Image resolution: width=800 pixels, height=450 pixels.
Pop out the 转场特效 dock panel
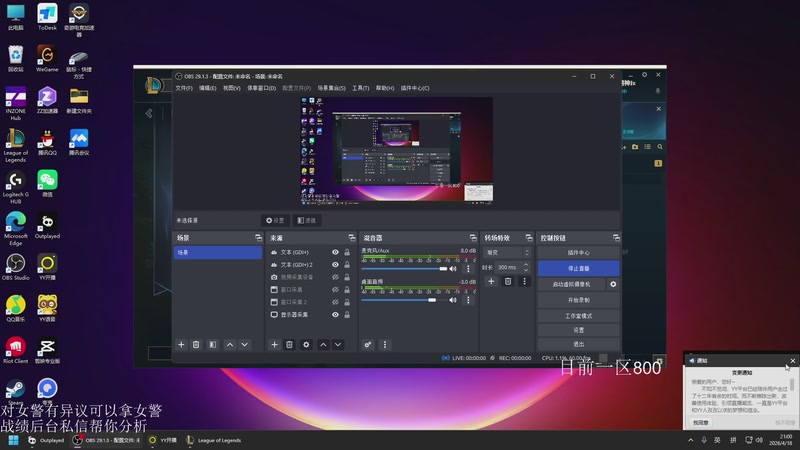click(x=529, y=238)
